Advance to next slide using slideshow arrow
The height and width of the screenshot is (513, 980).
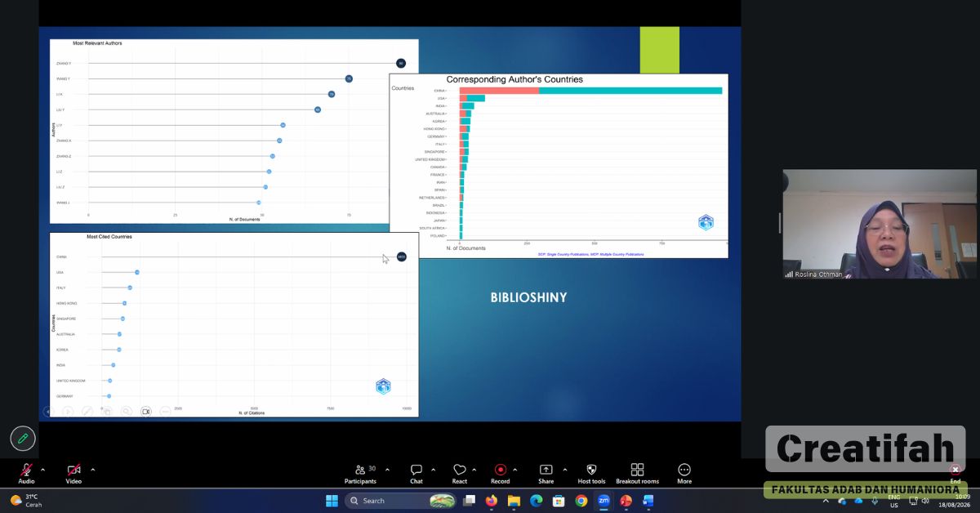click(x=68, y=411)
